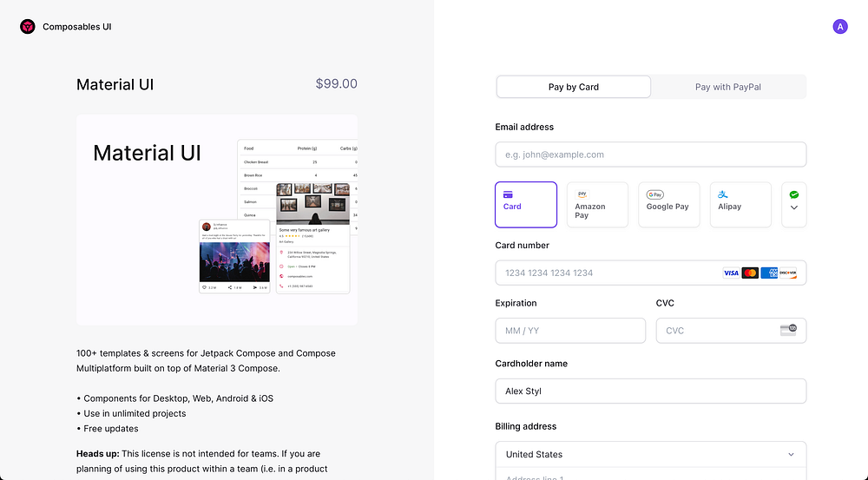Click the Mastercard logo icon
The width and height of the screenshot is (868, 480).
(x=750, y=273)
